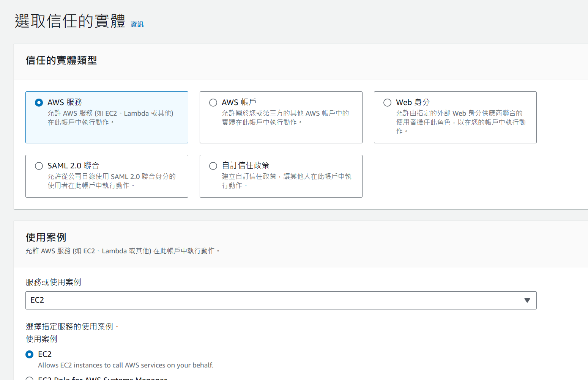
Task: Choose the AWS 帳戶 trusted entity option
Action: click(x=213, y=102)
